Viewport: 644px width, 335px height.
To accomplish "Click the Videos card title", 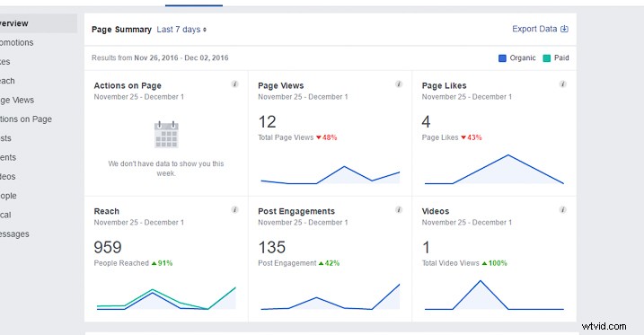I will (x=436, y=211).
